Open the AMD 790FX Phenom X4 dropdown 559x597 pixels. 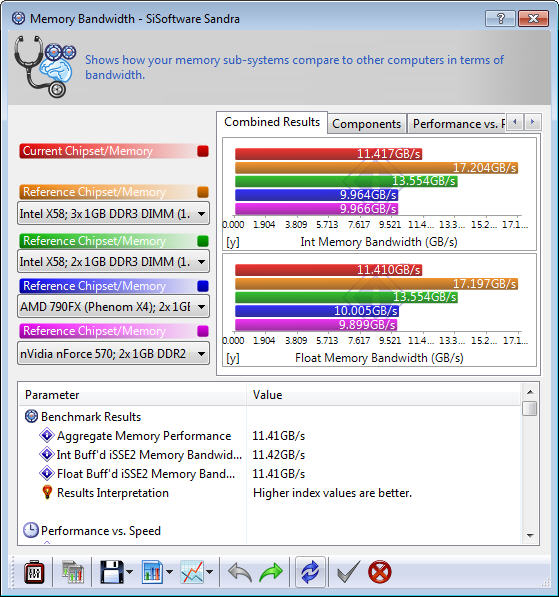[x=113, y=307]
